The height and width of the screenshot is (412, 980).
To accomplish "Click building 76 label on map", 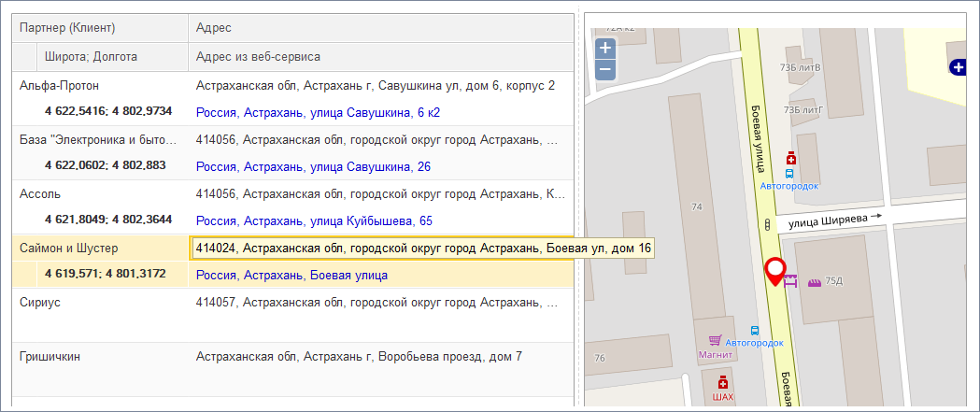I will click(x=600, y=358).
